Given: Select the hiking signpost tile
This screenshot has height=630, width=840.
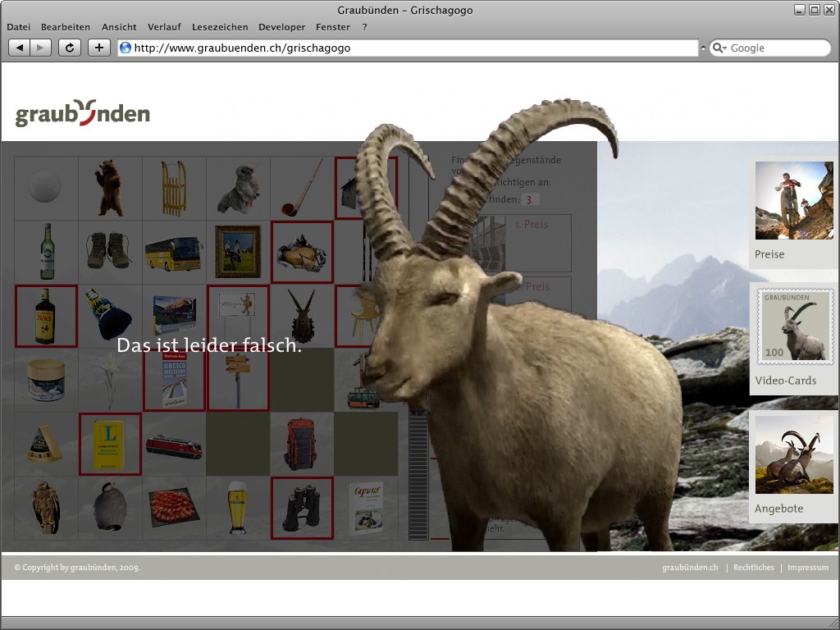Looking at the screenshot, I should [239, 380].
